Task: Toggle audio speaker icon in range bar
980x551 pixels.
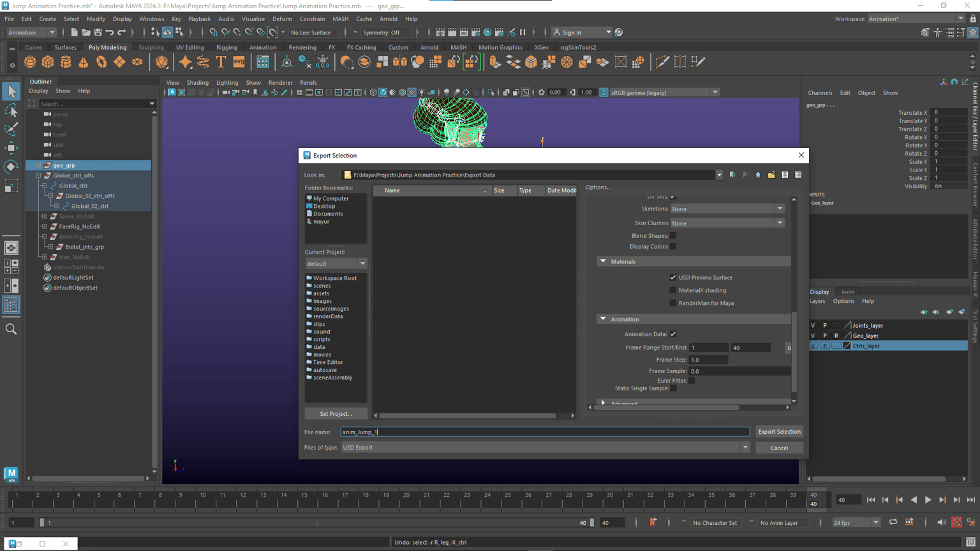Action: (x=941, y=522)
